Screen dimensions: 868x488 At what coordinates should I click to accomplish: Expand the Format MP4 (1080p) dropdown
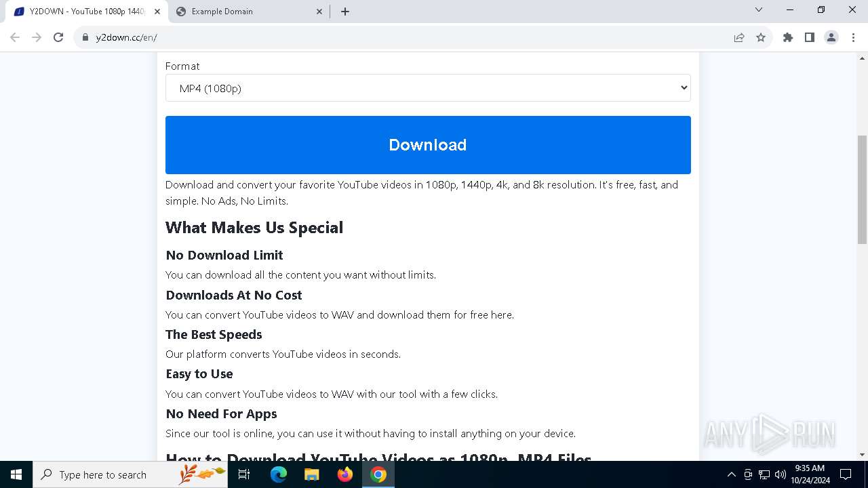pos(428,88)
